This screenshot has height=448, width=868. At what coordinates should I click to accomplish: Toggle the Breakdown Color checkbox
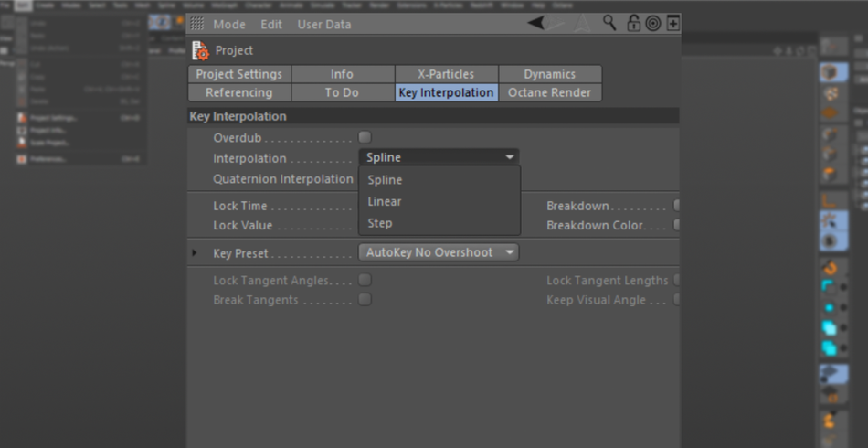pos(676,225)
